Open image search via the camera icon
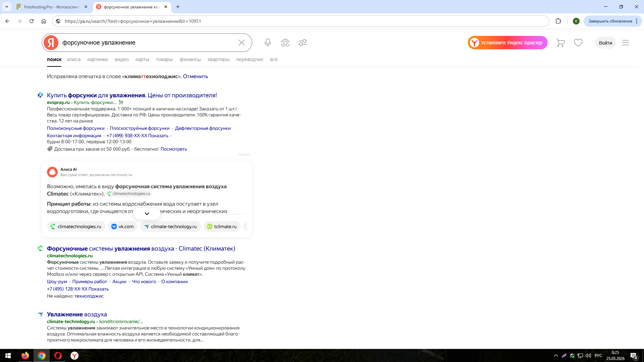 click(285, 43)
